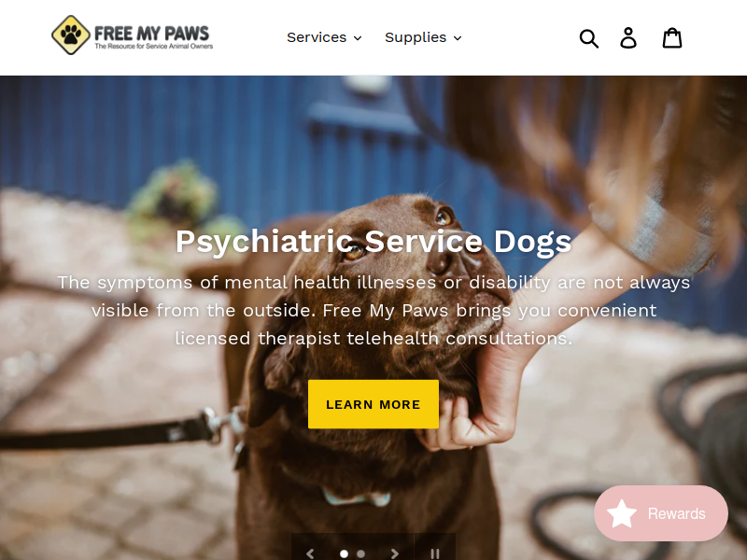Select the second slideshow dot indicator
The height and width of the screenshot is (560, 747).
pyautogui.click(x=360, y=553)
